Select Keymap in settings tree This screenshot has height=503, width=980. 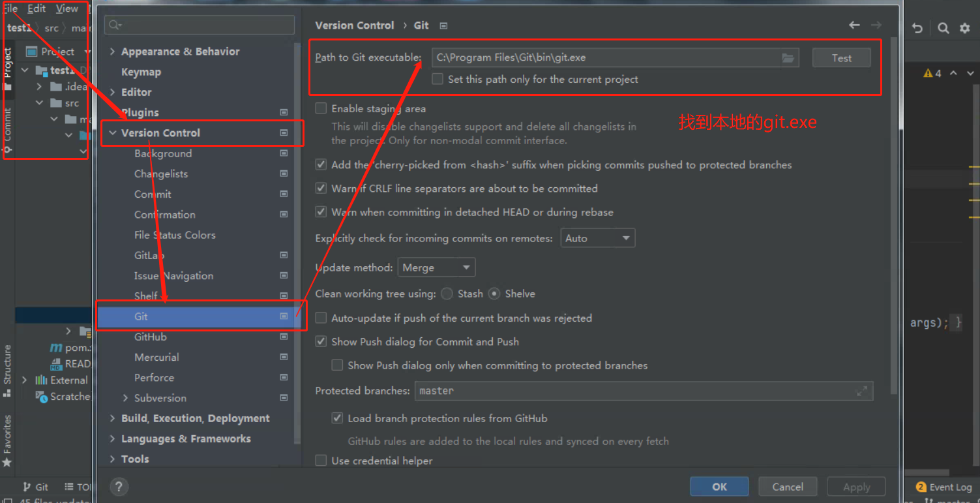141,72
